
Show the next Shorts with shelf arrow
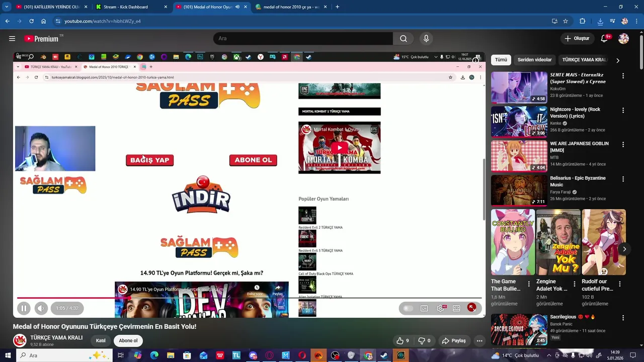click(624, 249)
